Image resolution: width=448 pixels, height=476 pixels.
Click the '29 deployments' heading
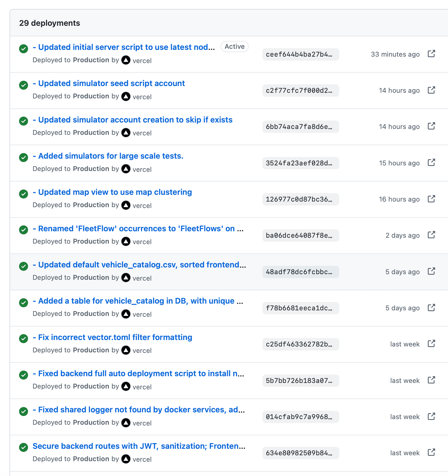(x=50, y=23)
